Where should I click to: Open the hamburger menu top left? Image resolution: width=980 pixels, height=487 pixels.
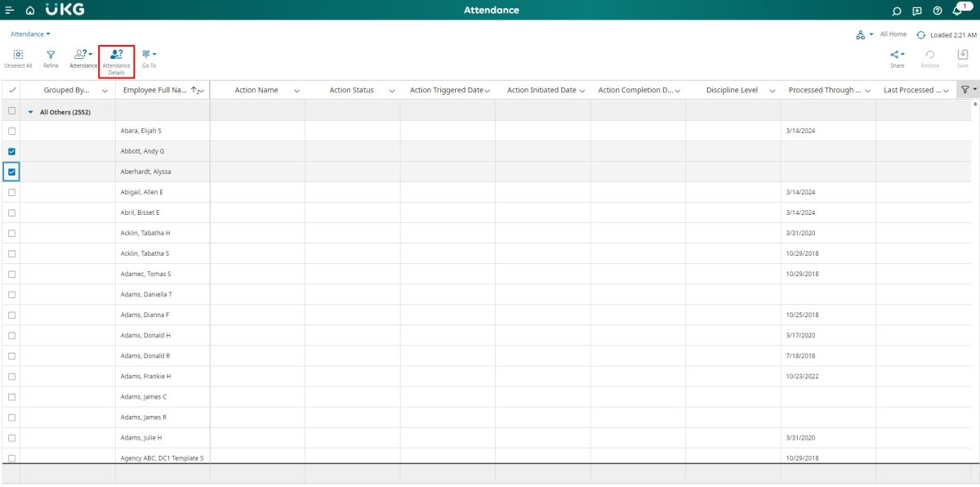10,10
